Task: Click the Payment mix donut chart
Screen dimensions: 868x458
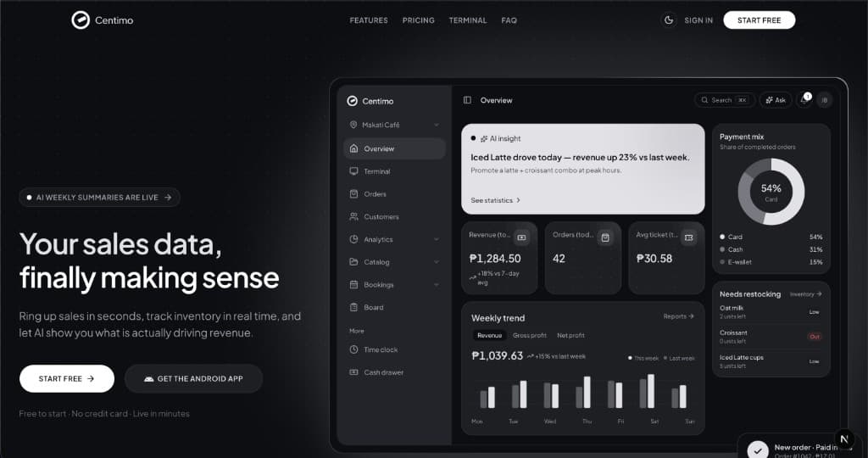Action: click(771, 192)
